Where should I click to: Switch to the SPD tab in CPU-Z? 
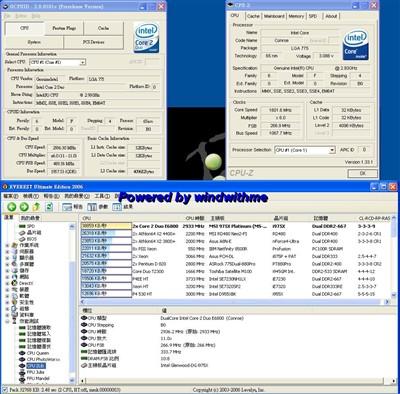pyautogui.click(x=313, y=16)
